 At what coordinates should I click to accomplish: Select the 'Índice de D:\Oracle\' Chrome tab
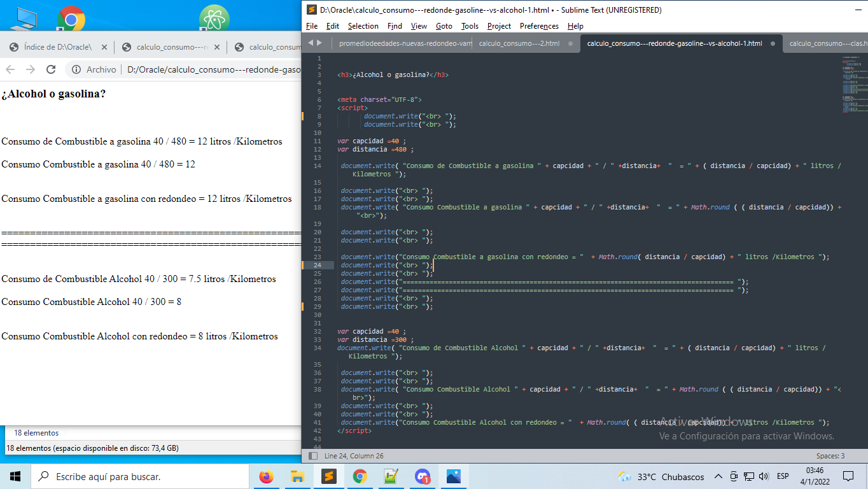(x=57, y=47)
